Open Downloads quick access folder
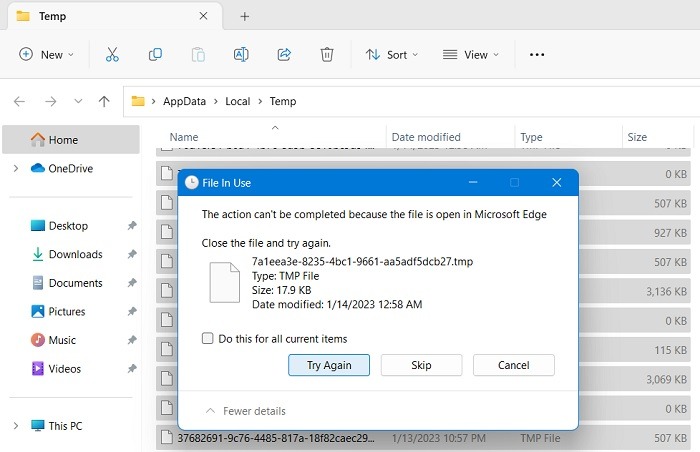 click(x=75, y=254)
